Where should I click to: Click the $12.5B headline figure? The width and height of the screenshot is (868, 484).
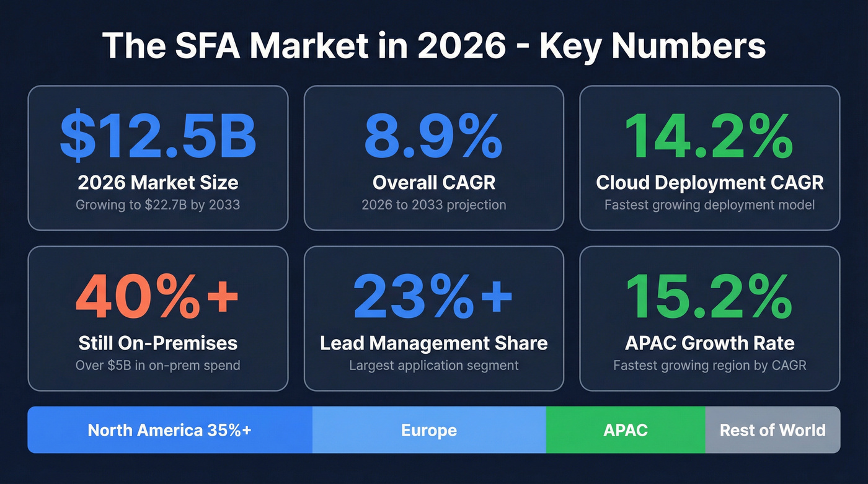click(157, 135)
